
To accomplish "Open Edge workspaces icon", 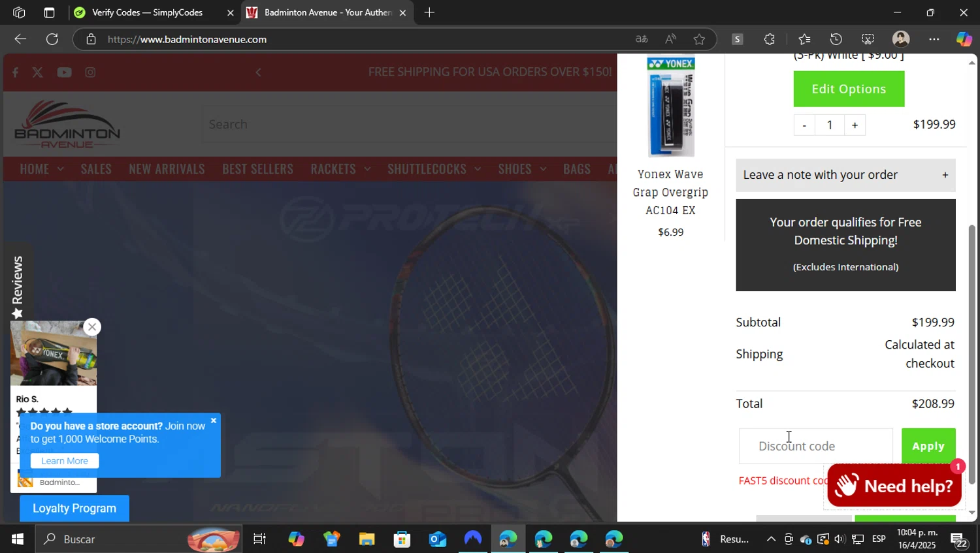I will (x=19, y=12).
